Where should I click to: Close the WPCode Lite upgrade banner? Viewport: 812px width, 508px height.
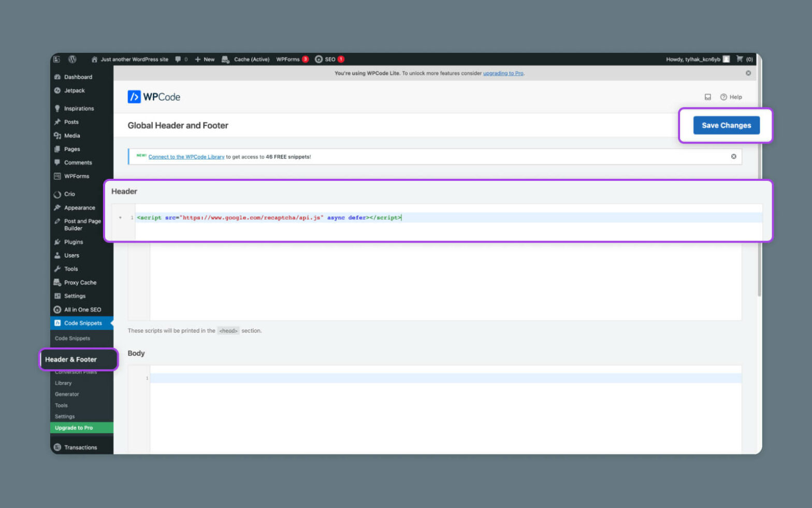748,73
